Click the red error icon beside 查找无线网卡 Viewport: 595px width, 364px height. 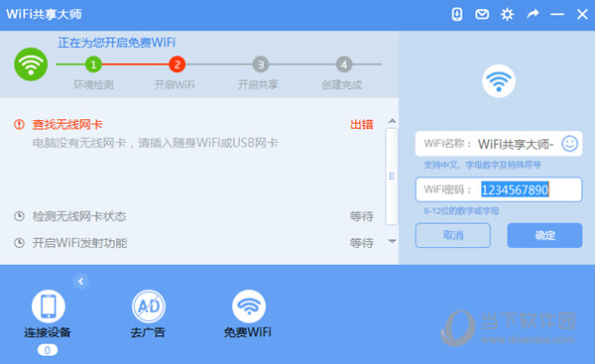click(x=19, y=124)
